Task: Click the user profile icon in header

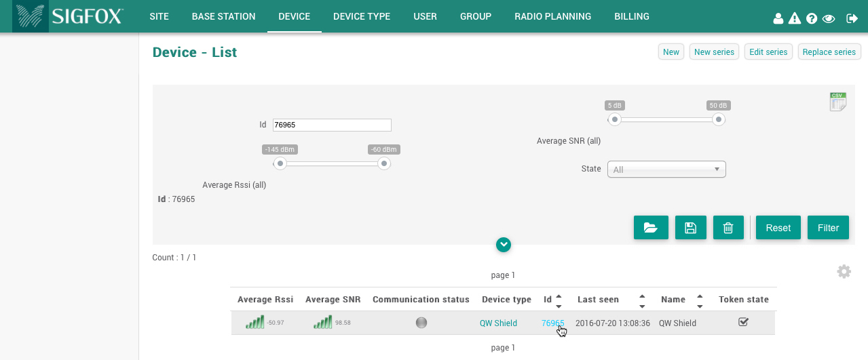Action: click(778, 18)
